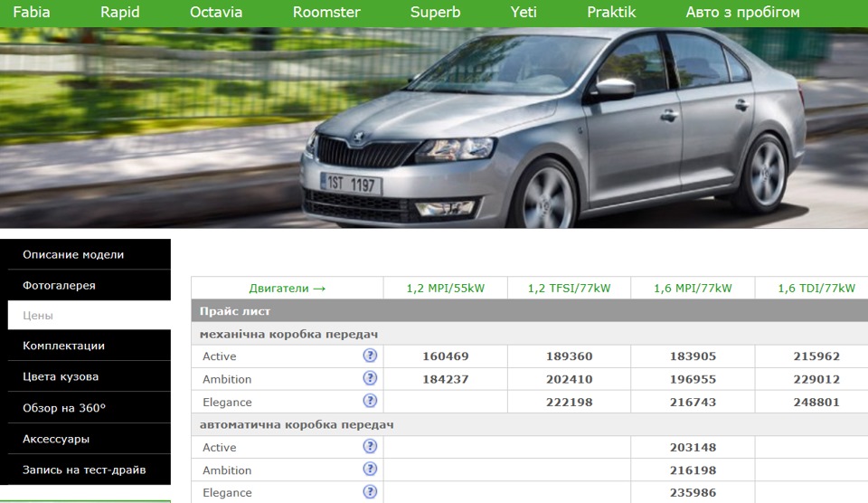Image resolution: width=868 pixels, height=503 pixels.
Task: Click механічна коробка передач section row
Action: pyautogui.click(x=530, y=334)
